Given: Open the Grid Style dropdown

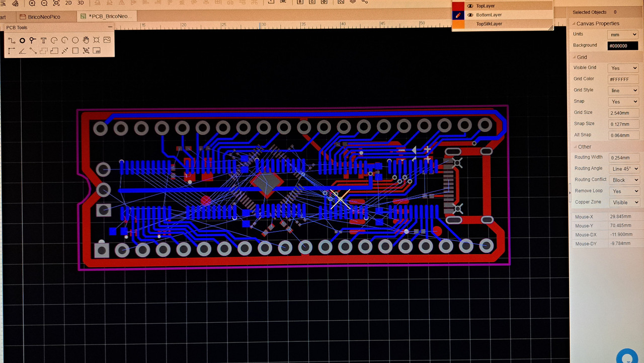Looking at the screenshot, I should [x=623, y=90].
